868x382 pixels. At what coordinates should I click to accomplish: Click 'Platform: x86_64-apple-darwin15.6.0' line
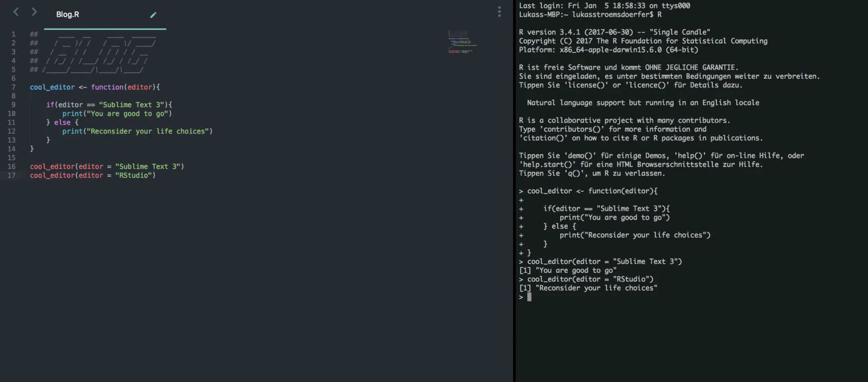click(x=609, y=50)
